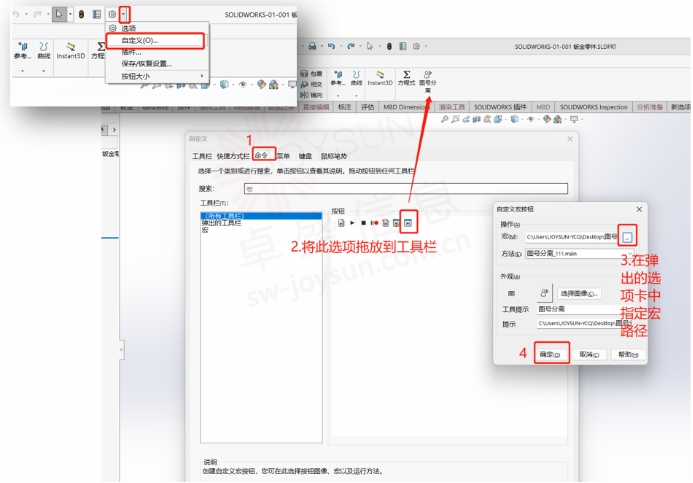Click the Print icon in main window toolbar
The width and height of the screenshot is (693, 483).
click(x=312, y=46)
